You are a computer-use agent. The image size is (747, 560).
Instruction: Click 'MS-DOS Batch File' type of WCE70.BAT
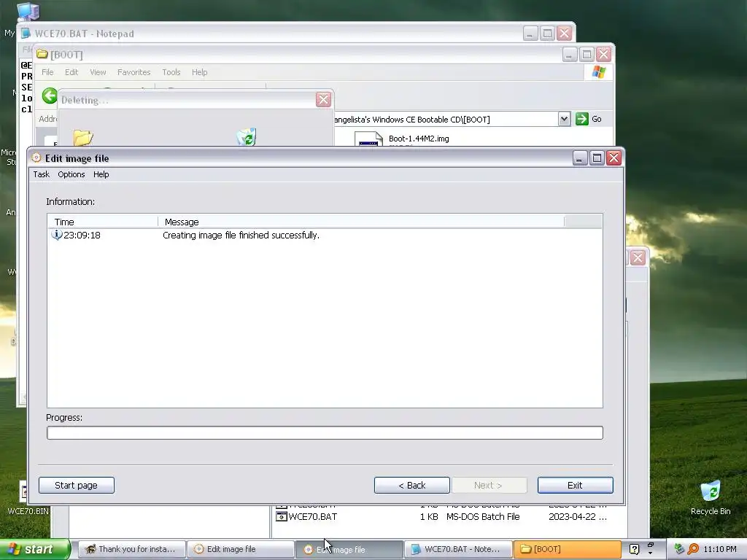click(483, 517)
